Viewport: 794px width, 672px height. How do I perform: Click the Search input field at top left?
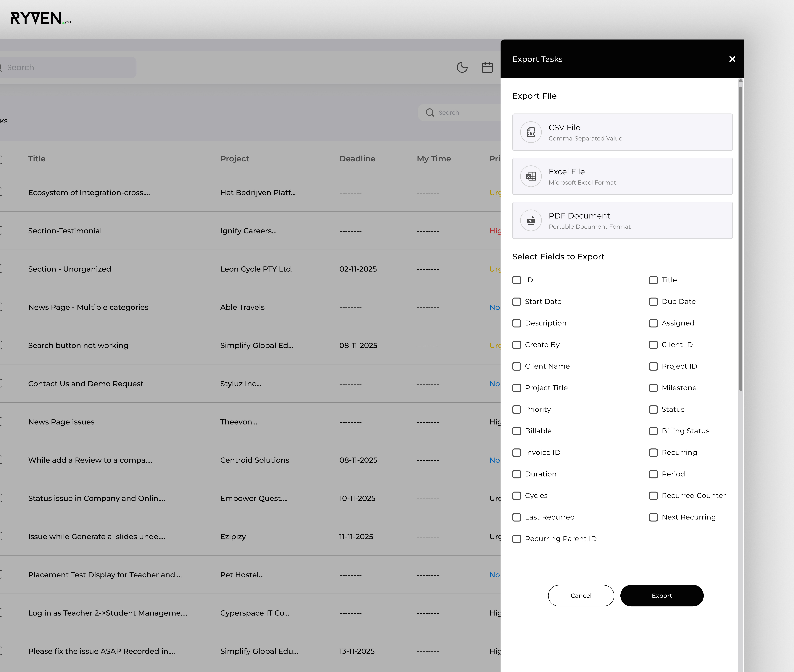[x=69, y=67]
